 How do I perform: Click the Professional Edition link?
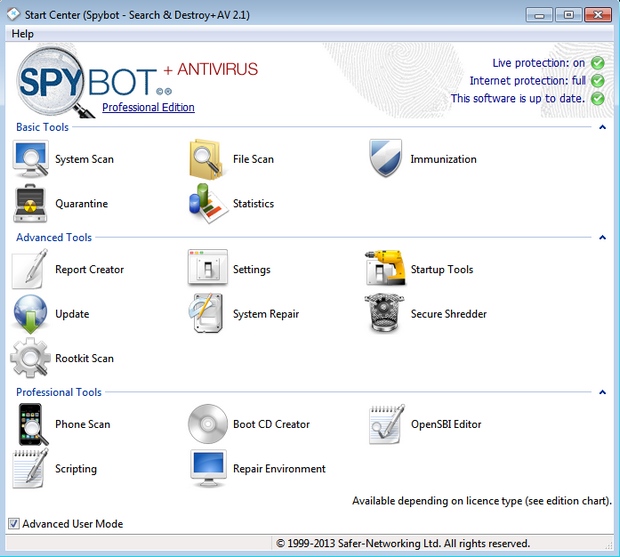[148, 107]
